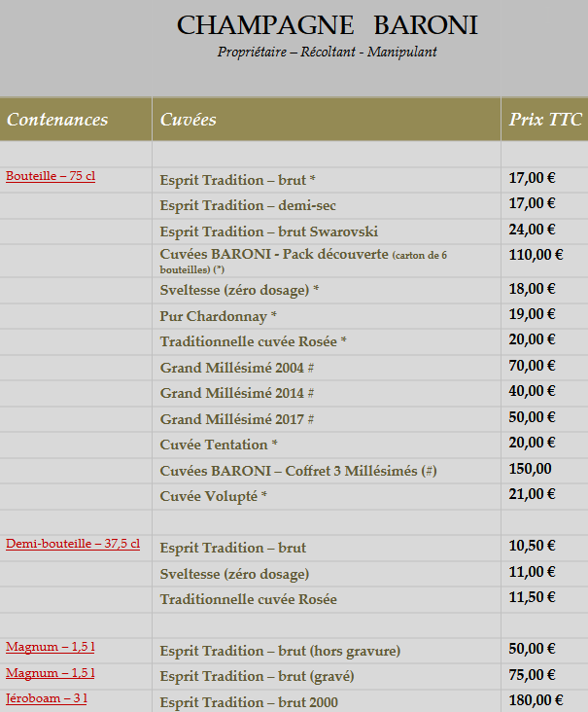Click the "75,00 €" Magnum gravé price

532,675
